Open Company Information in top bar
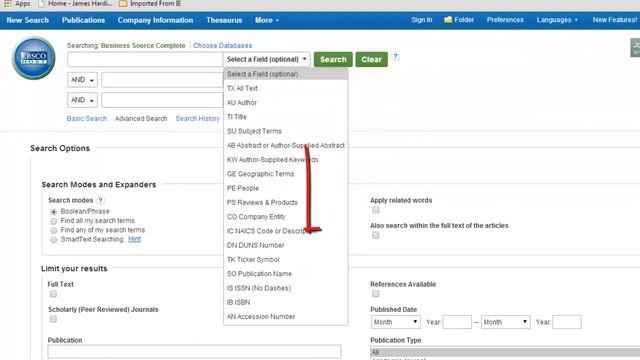 [155, 20]
